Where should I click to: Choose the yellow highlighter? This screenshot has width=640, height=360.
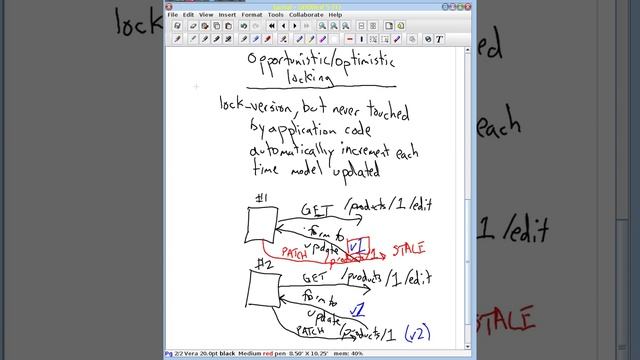[x=311, y=39]
